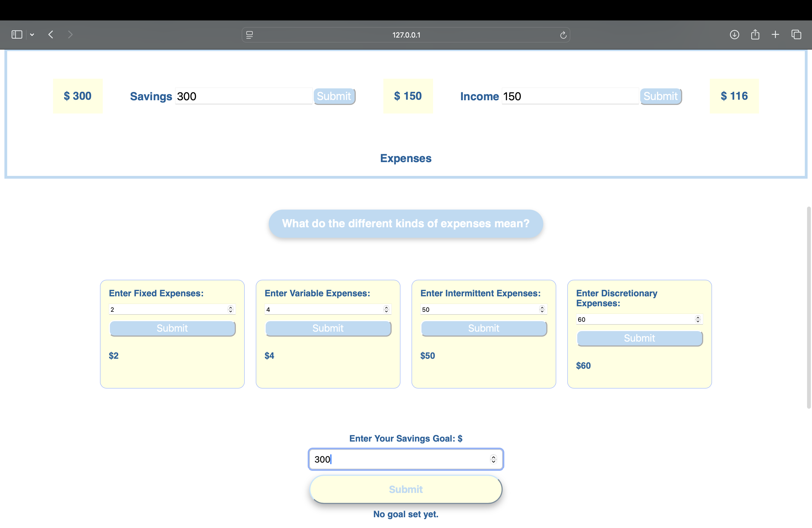Adjust Discretionary Expenses stepper arrows
The width and height of the screenshot is (812, 528).
coord(698,319)
